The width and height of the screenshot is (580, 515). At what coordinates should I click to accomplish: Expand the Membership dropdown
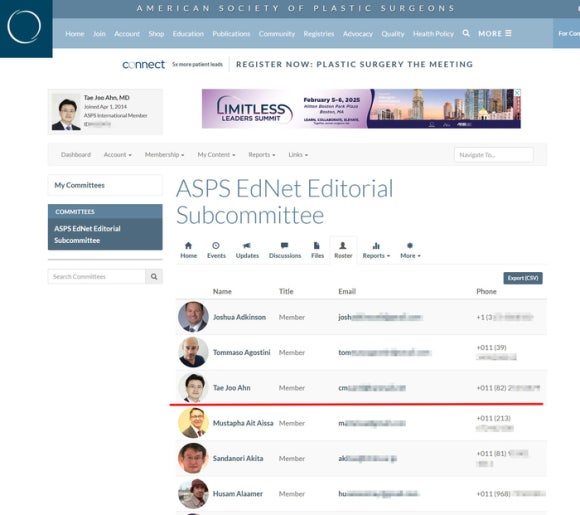coord(164,155)
